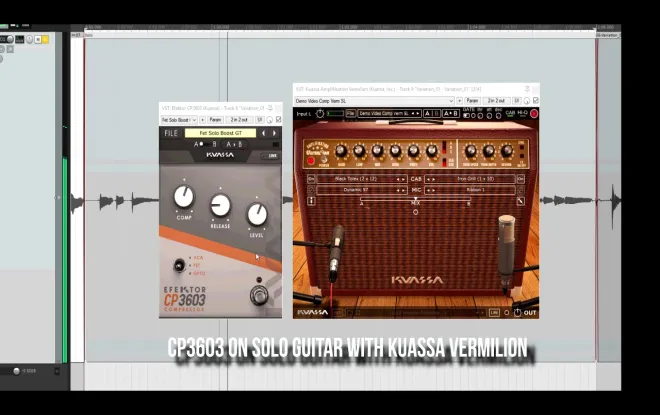Open the FILE menu in the CP3603
Screen dimensions: 660x415
[x=171, y=133]
